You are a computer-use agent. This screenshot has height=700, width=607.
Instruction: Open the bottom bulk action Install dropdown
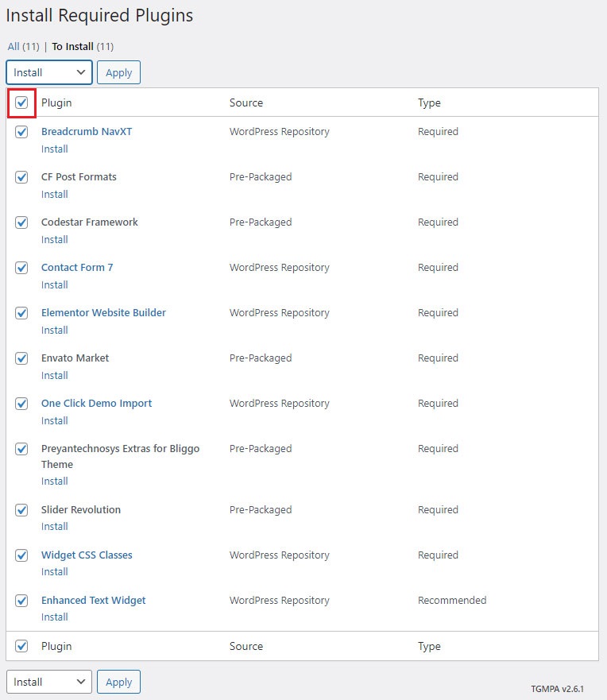pos(49,682)
